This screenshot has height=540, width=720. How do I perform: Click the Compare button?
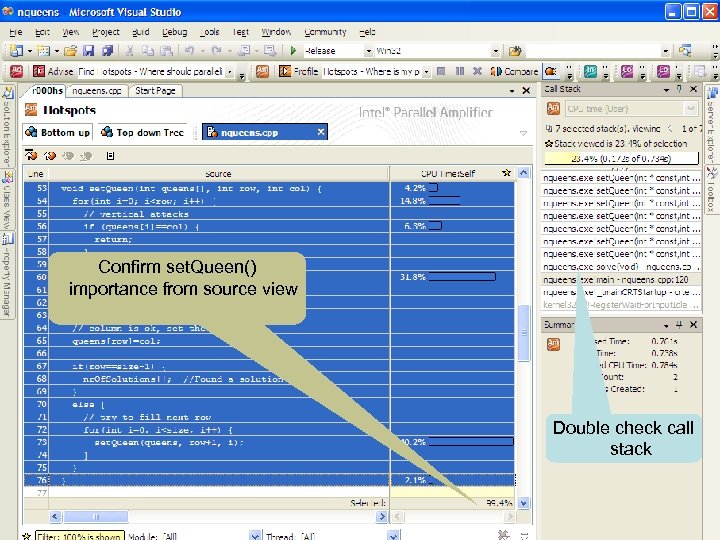point(514,71)
